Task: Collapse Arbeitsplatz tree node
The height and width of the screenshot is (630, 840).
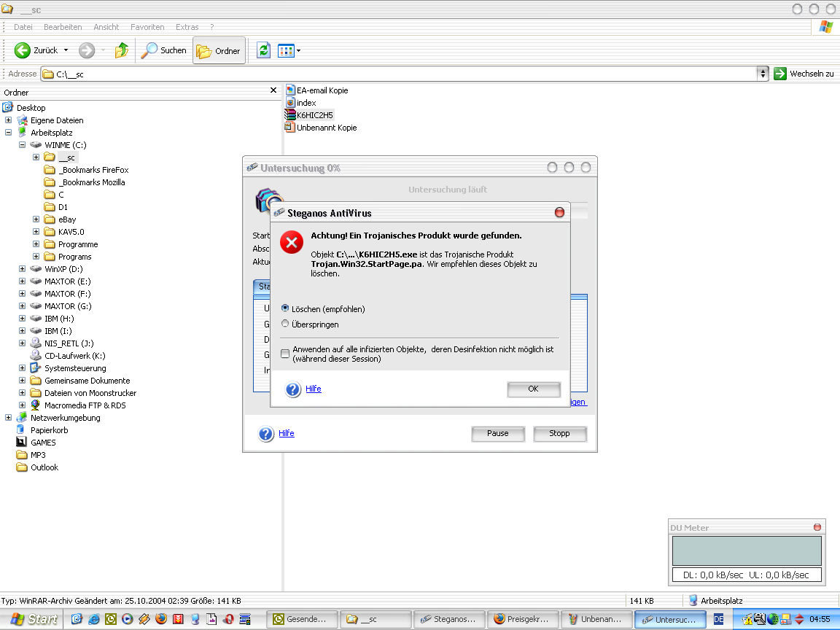Action: [9, 132]
